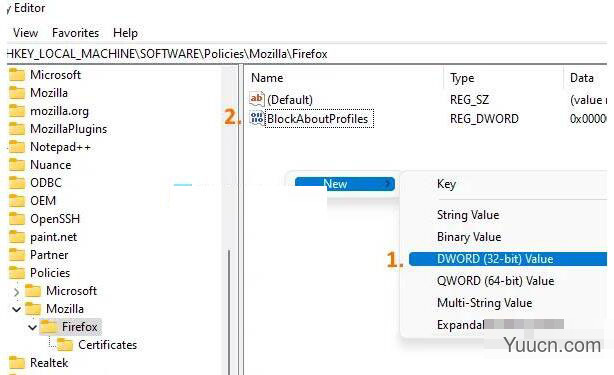
Task: Click the Policies folder icon
Action: coord(17,273)
